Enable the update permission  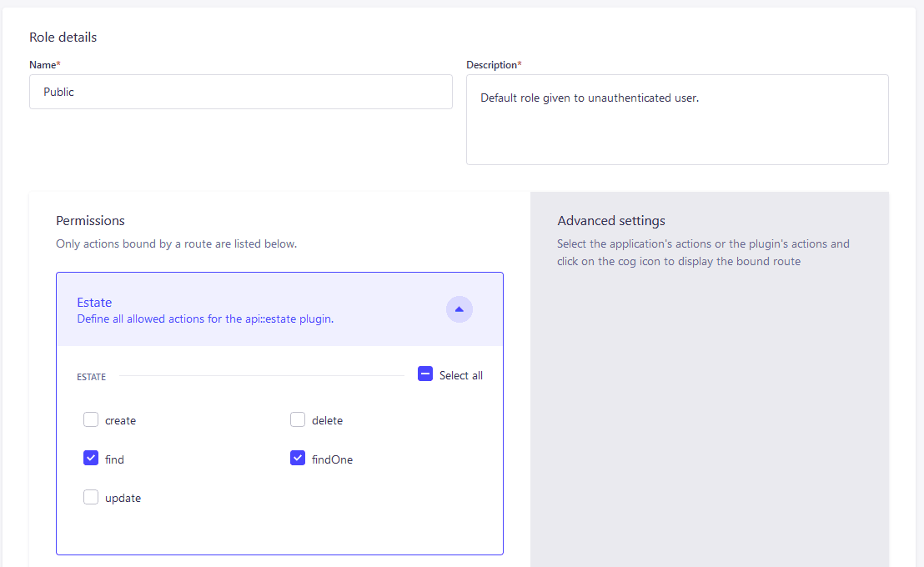point(91,496)
